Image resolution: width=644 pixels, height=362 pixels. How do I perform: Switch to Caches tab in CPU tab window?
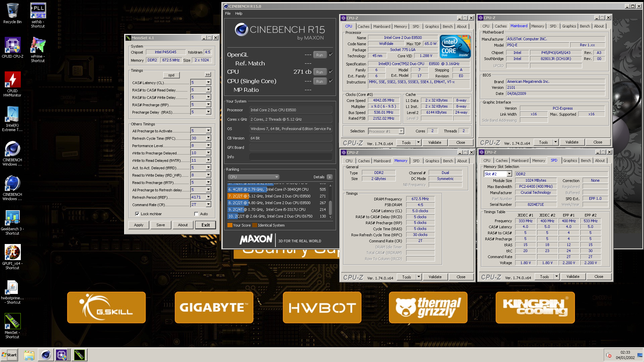coord(363,26)
